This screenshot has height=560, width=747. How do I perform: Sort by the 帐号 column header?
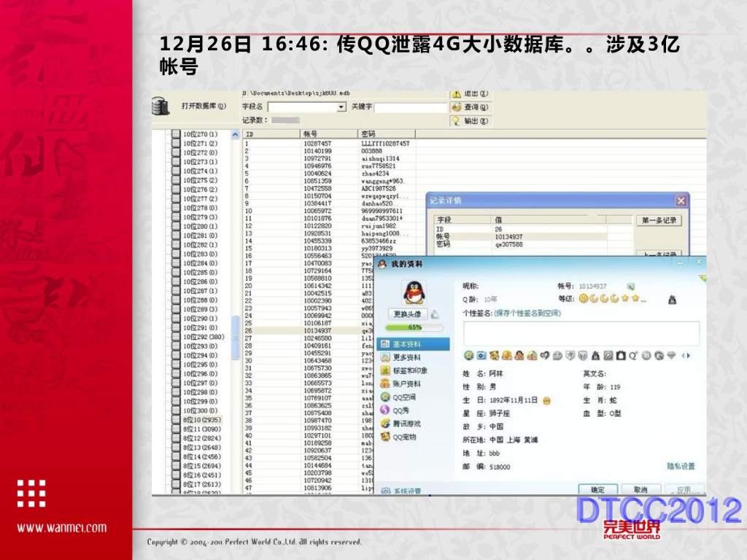click(x=329, y=134)
